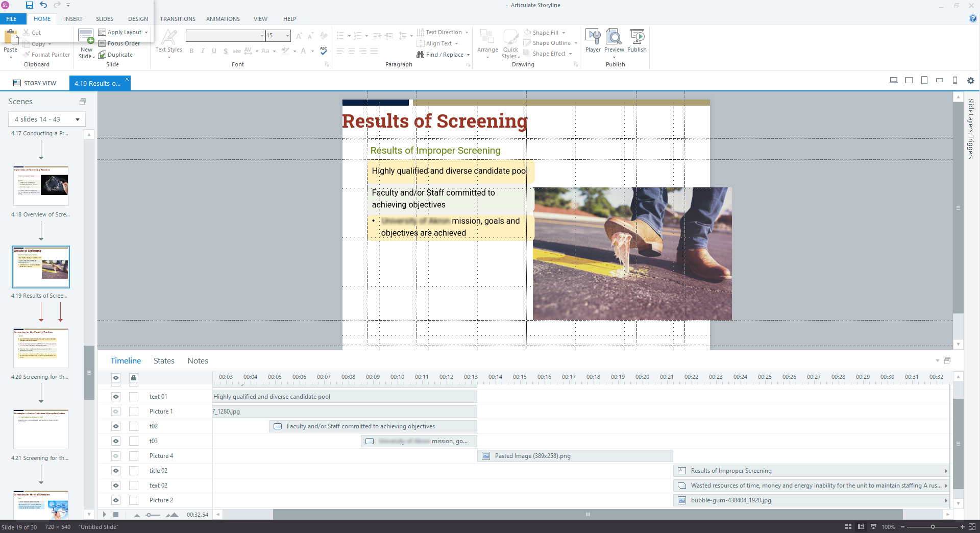Screen dimensions: 980x533
Task: Switch to the States tab
Action: pos(164,361)
